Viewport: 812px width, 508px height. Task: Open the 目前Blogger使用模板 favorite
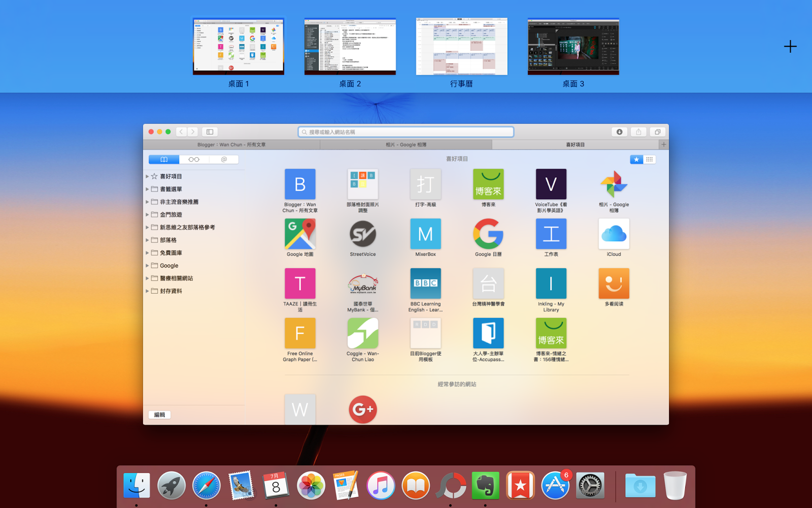pyautogui.click(x=425, y=333)
